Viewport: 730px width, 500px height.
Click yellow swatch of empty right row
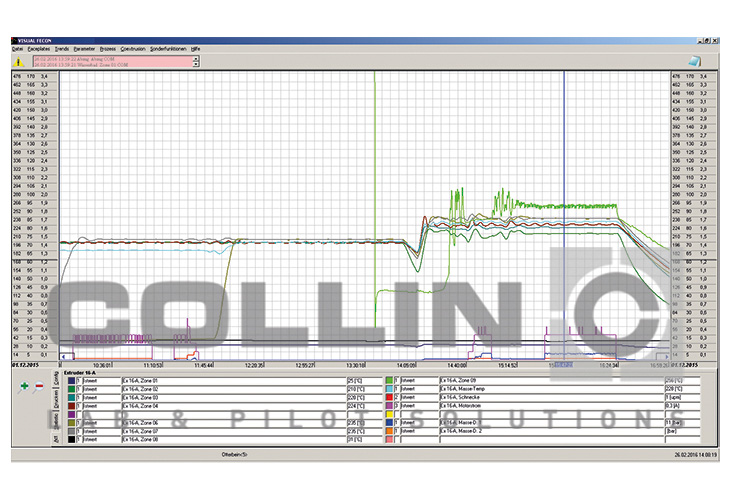click(389, 414)
